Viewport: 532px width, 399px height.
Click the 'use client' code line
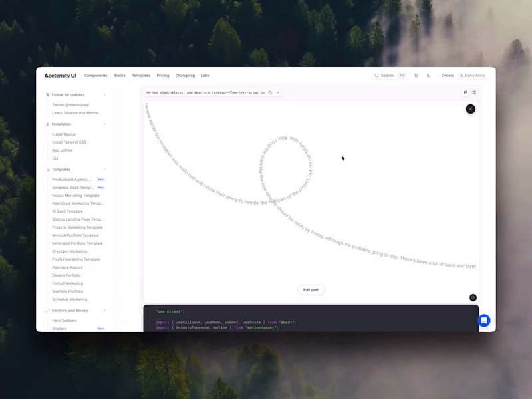[170, 311]
